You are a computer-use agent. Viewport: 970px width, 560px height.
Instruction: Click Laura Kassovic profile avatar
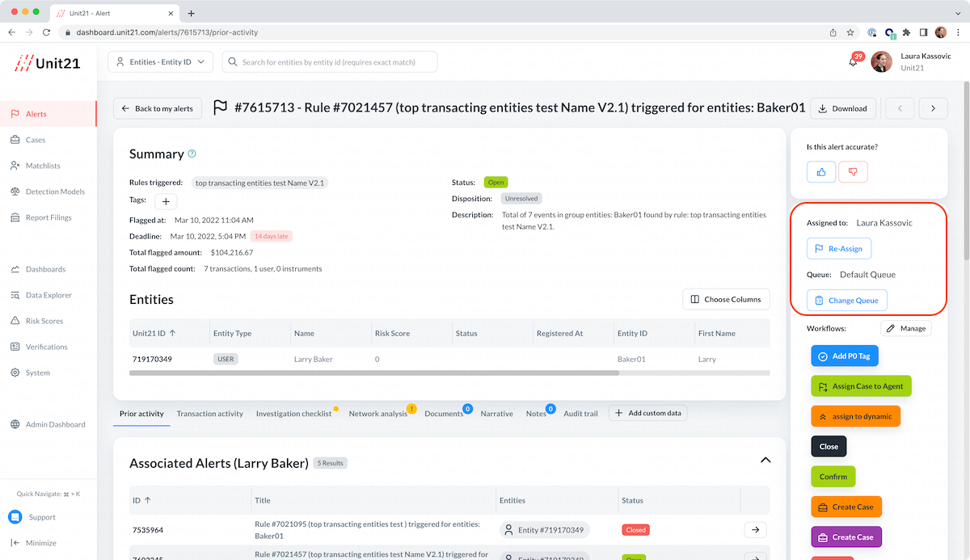[881, 62]
